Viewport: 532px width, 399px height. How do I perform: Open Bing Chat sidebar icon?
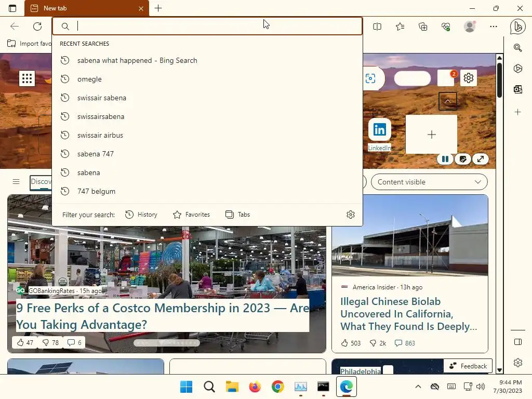coord(518,27)
